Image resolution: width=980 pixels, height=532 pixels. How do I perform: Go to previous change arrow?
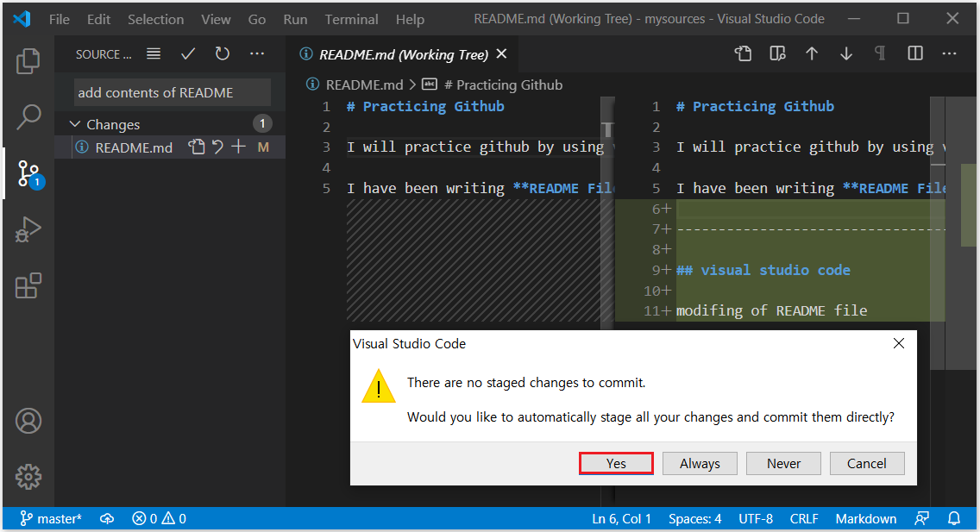(812, 53)
